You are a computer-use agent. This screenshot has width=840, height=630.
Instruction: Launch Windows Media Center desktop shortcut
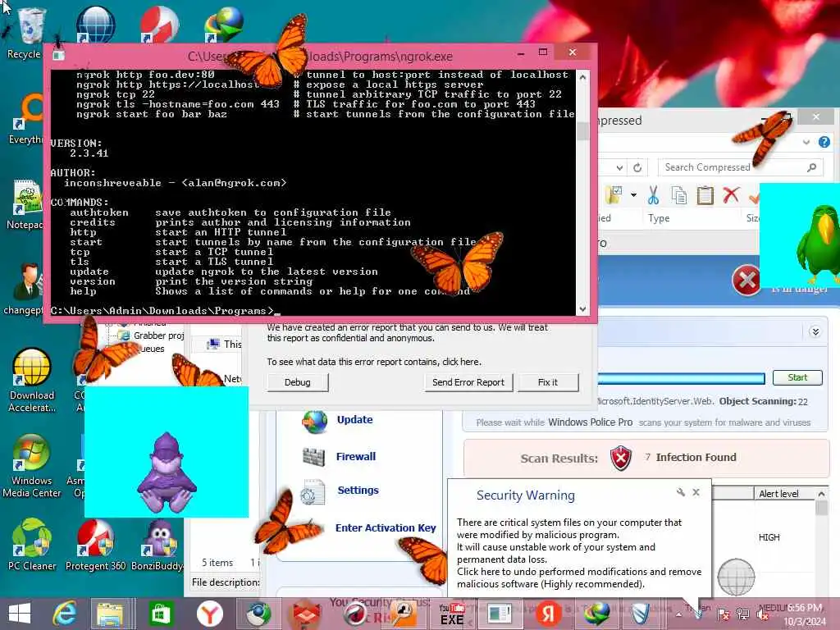32,466
